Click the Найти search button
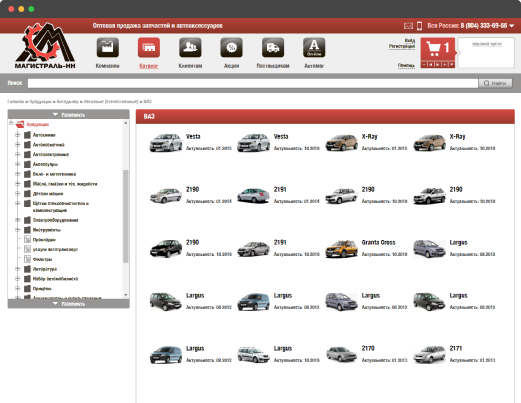 point(495,83)
